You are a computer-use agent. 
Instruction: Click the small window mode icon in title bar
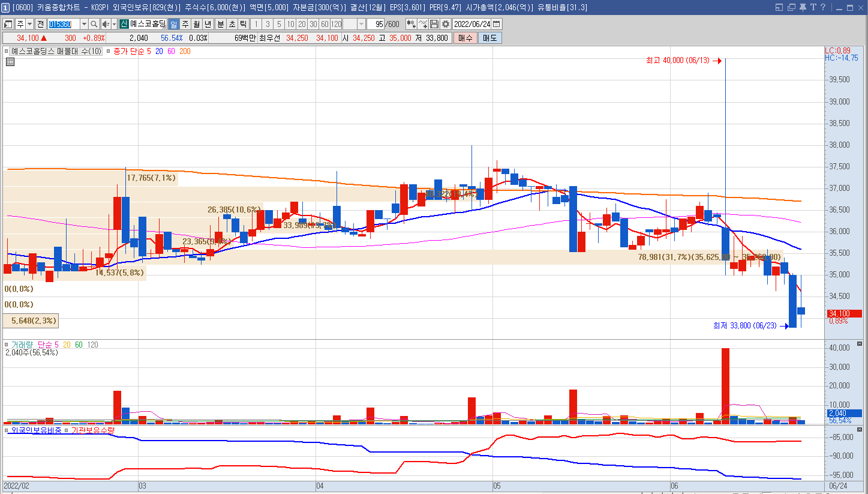pos(779,7)
